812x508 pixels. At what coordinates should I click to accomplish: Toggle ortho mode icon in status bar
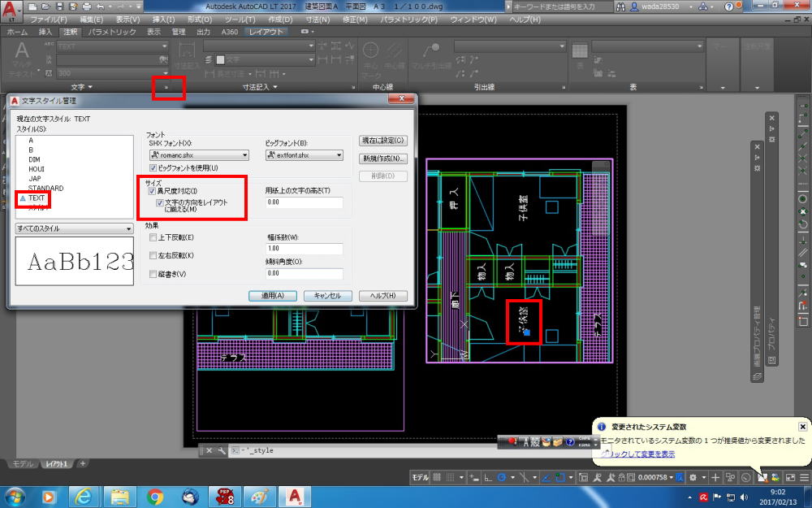coord(488,477)
